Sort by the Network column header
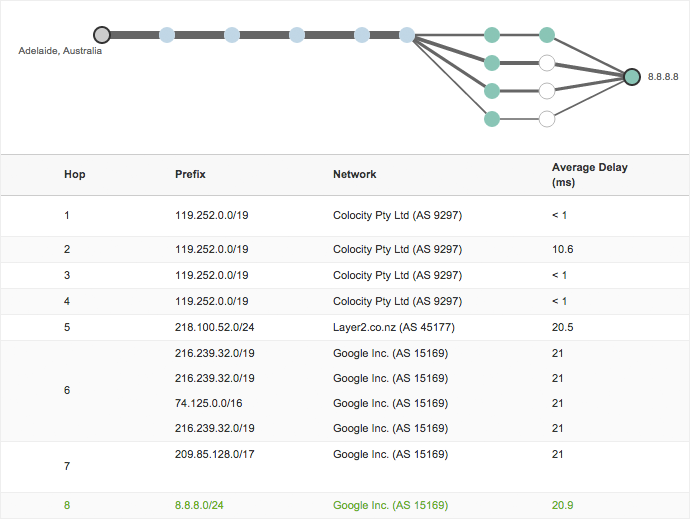690x519 pixels. [354, 174]
